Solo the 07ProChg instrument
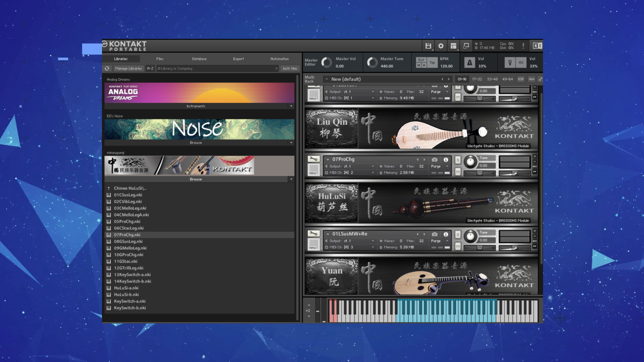 click(x=458, y=160)
